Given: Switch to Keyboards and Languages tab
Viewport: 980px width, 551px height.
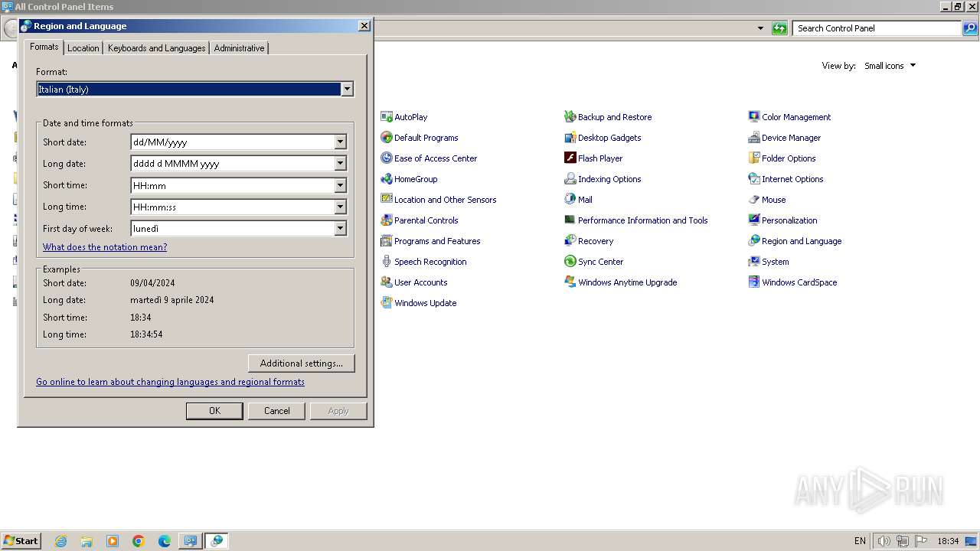Looking at the screenshot, I should point(156,48).
